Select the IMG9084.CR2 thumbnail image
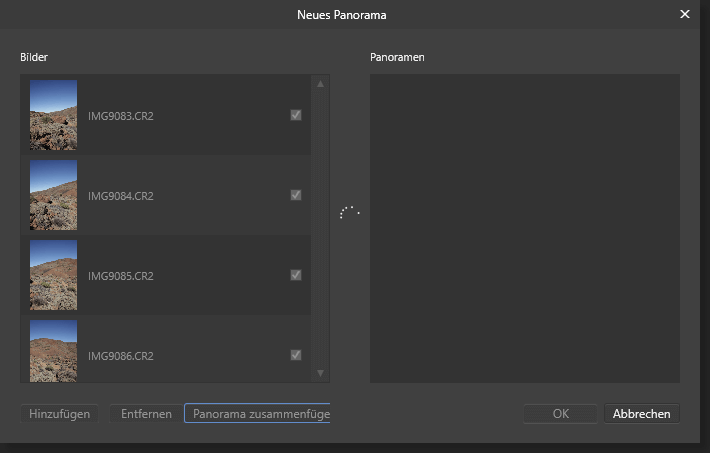Viewport: 710px width, 453px height. 53,195
